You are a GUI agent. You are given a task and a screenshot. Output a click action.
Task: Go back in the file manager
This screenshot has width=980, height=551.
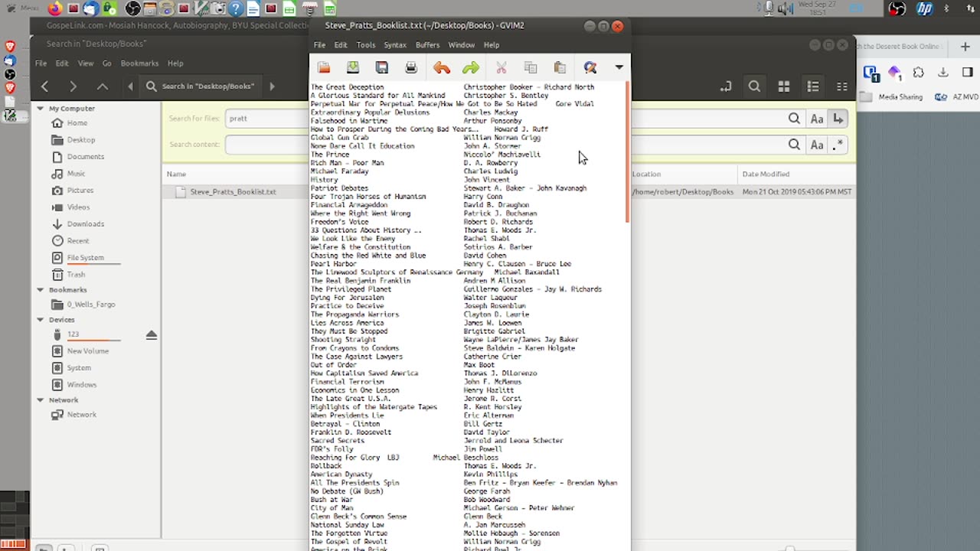pyautogui.click(x=44, y=86)
